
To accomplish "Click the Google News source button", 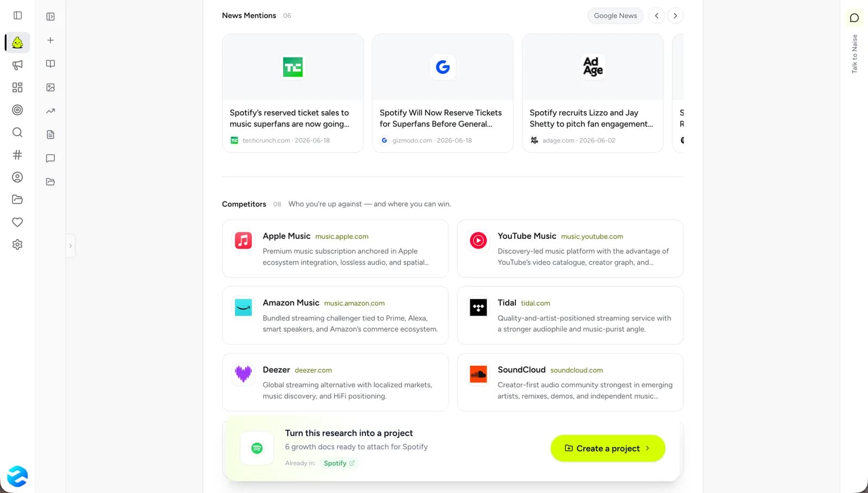I will (615, 16).
